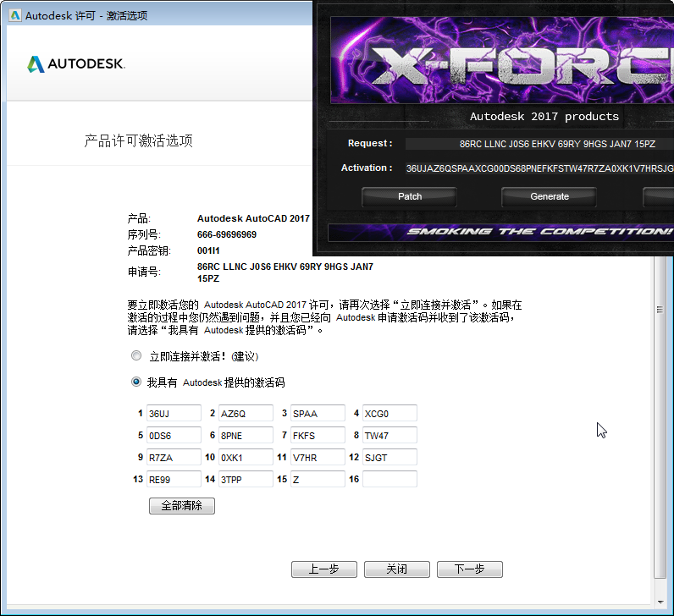Click the Autodesk logo in the header

[x=76, y=64]
